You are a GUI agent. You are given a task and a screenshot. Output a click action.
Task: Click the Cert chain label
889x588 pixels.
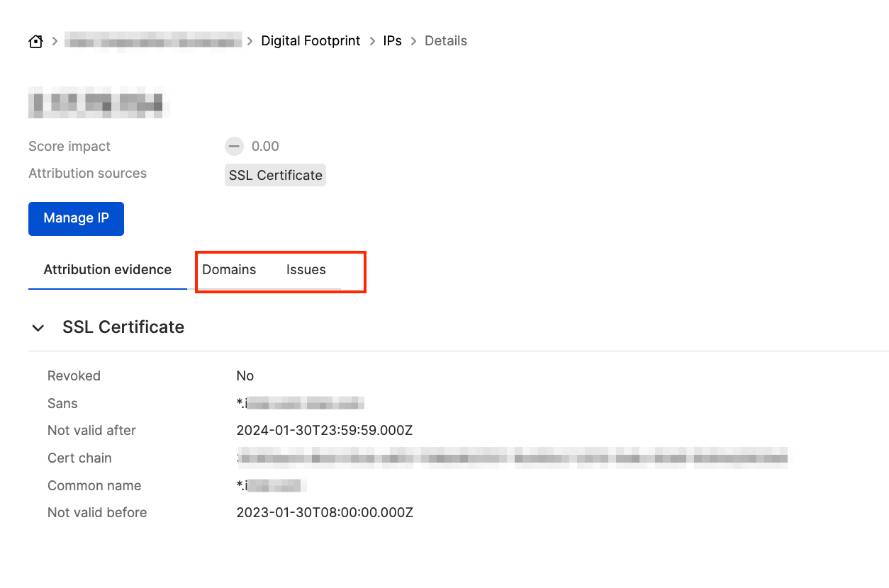[79, 458]
